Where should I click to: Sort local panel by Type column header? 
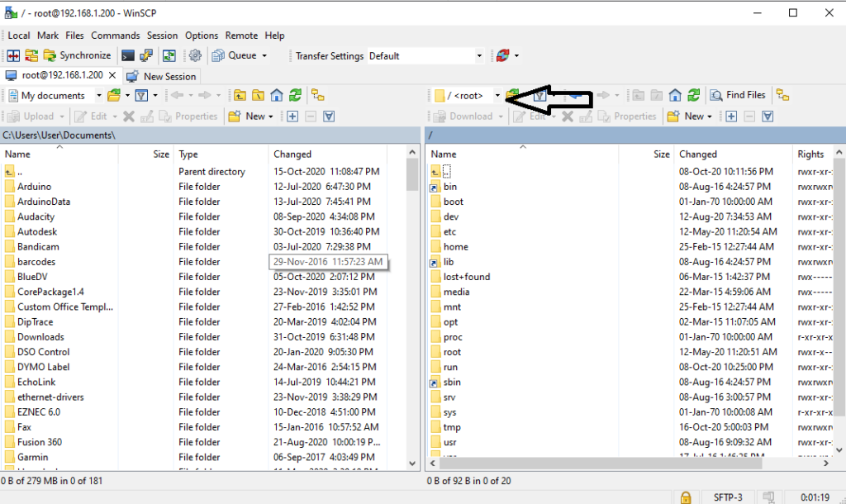coord(221,155)
